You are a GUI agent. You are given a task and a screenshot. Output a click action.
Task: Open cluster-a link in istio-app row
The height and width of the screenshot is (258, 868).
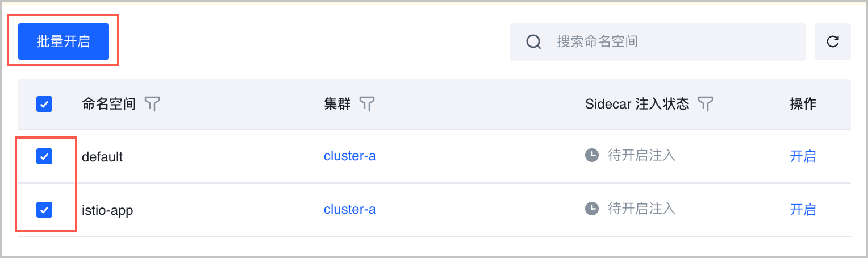coord(349,209)
